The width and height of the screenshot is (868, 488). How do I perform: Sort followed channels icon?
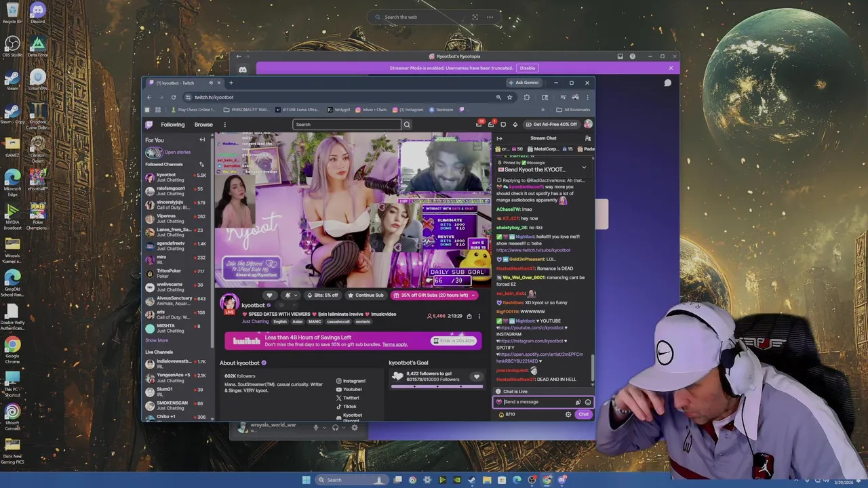[201, 164]
